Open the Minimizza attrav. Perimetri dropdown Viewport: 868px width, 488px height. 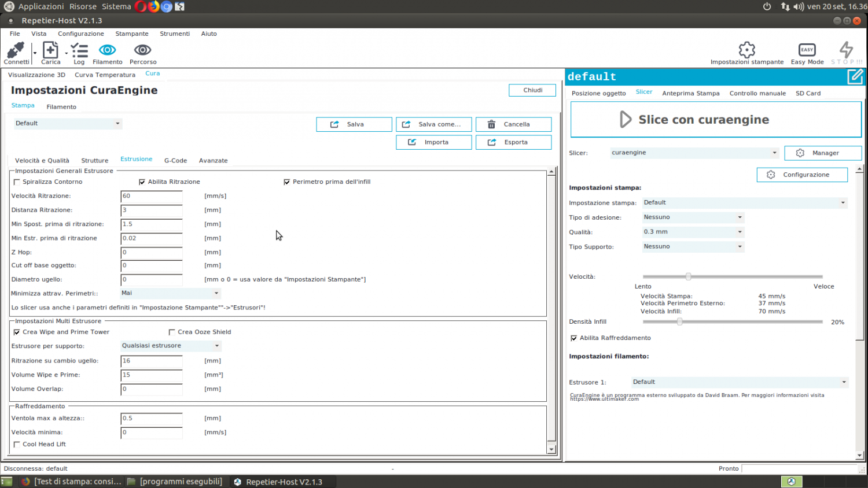tap(170, 293)
